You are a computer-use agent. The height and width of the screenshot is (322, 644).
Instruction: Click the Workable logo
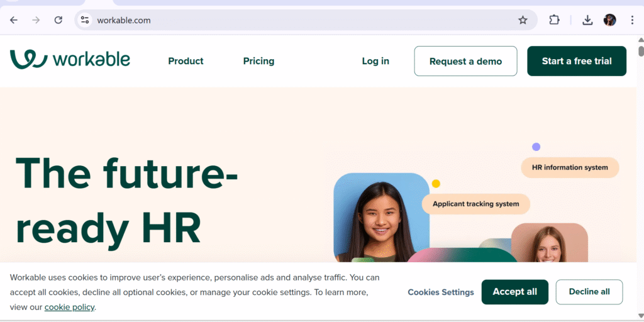coord(70,60)
